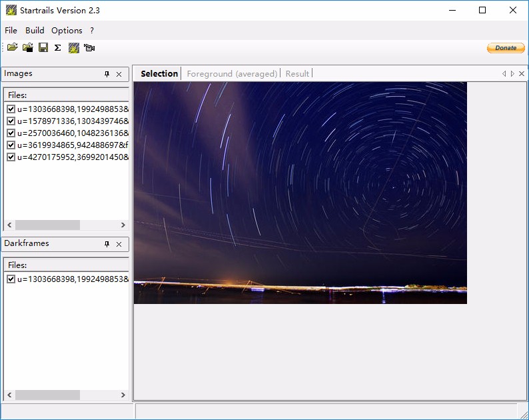Image resolution: width=529 pixels, height=420 pixels.
Task: Uncheck the image file starting with u=1578971336
Action: point(11,121)
